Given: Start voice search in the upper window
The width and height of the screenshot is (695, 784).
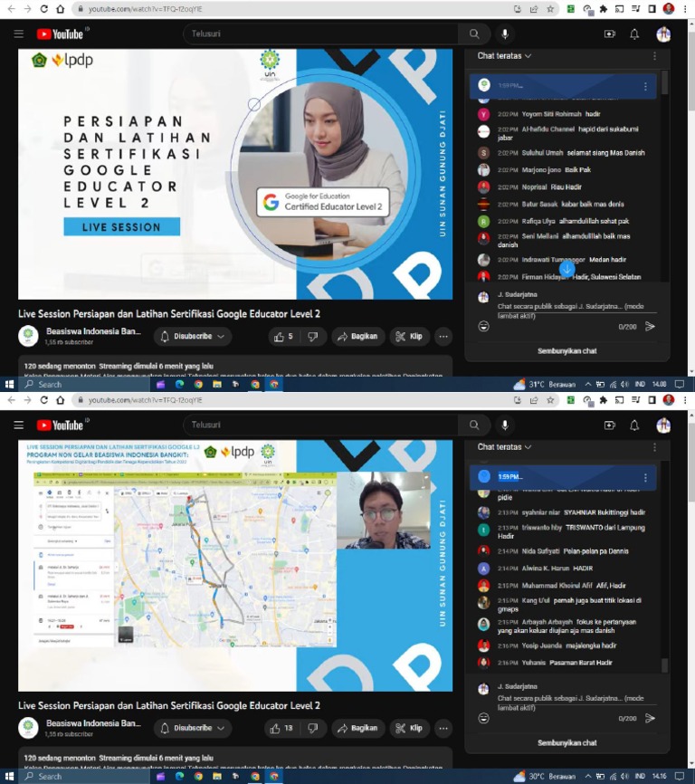Looking at the screenshot, I should point(505,34).
